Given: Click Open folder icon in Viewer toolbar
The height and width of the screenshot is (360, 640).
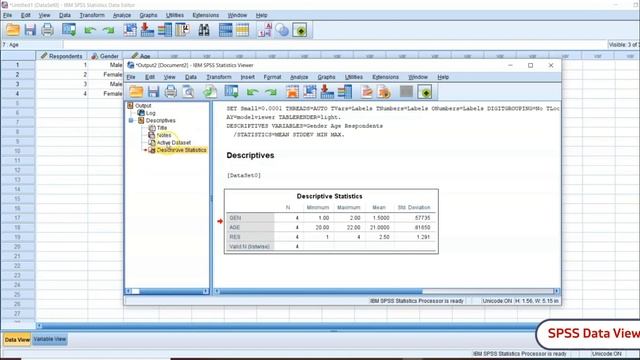Looking at the screenshot, I should point(136,92).
